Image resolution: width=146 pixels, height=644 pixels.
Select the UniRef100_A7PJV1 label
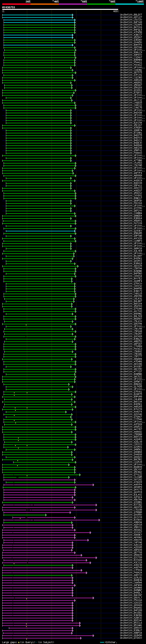coord(131,75)
